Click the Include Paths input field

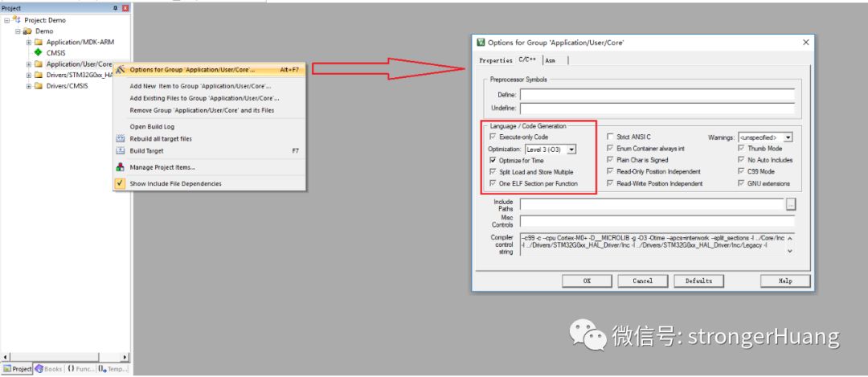pyautogui.click(x=652, y=205)
